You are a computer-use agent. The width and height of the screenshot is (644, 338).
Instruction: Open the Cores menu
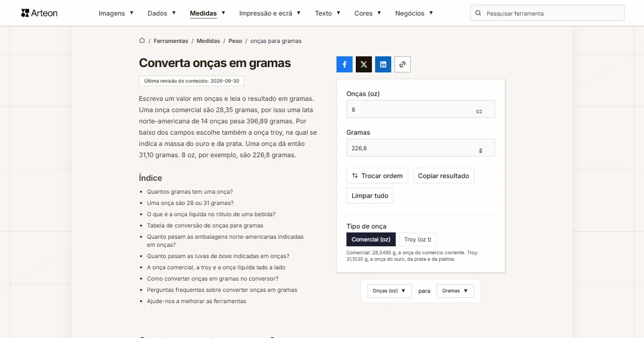368,13
